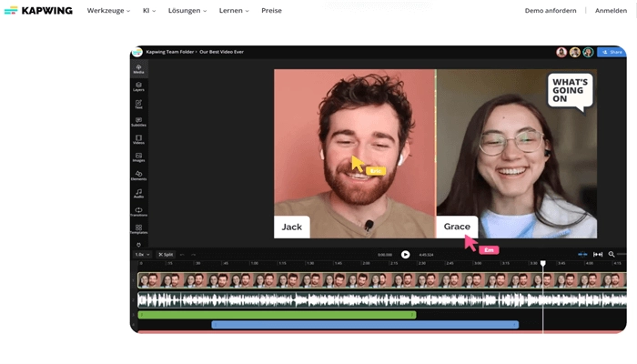Viewport: 637px width, 364px height.
Task: Split the clip with the Split button
Action: 166,255
